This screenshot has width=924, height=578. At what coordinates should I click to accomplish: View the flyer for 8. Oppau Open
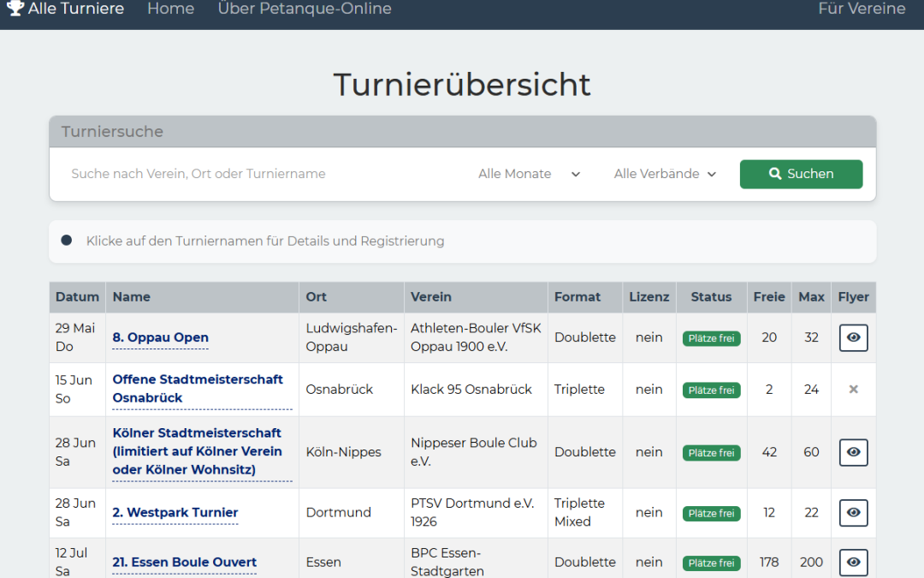[853, 337]
